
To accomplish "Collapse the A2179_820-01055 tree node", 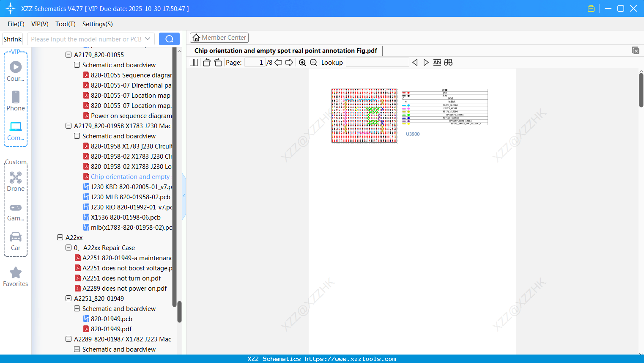I will click(x=69, y=55).
